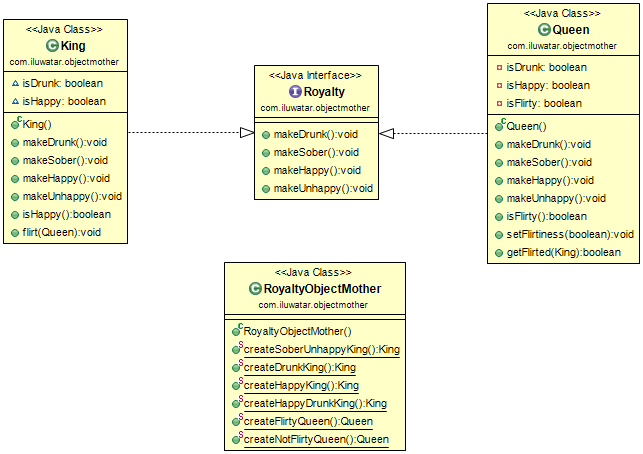Select setFlirtiness(boolean):void method in Queen
643x454 pixels.
click(570, 234)
